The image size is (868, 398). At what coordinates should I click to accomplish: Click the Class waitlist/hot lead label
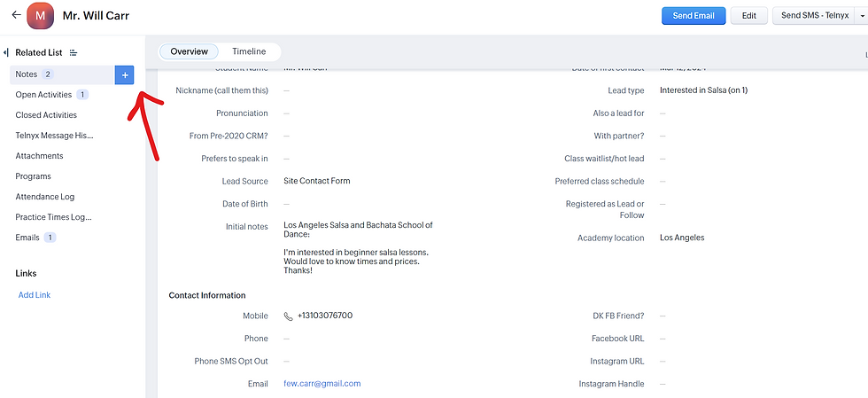[x=604, y=159]
